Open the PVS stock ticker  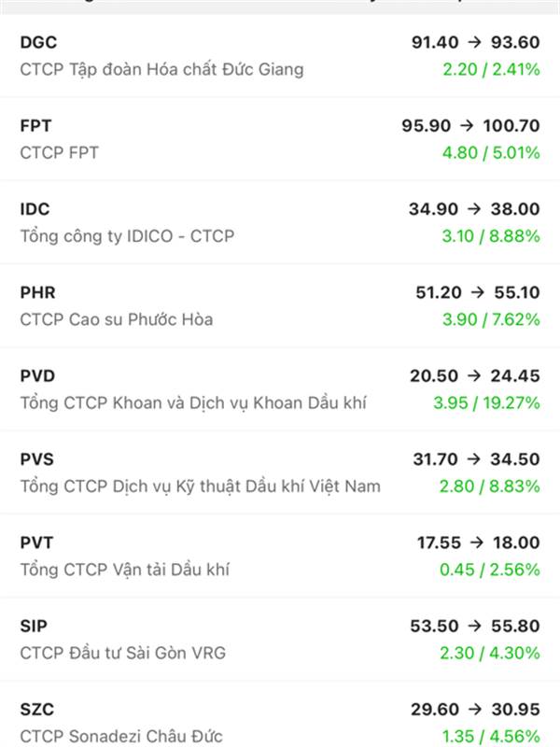coord(37,458)
